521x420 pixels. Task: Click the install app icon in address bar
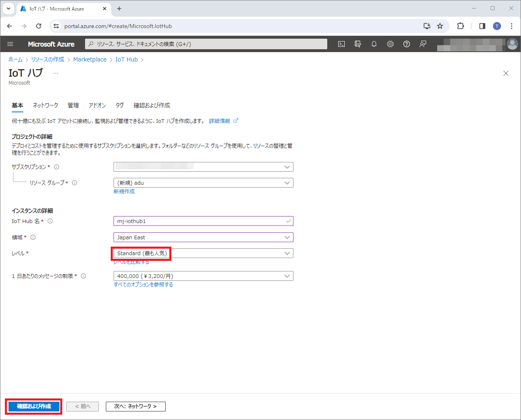(x=427, y=26)
